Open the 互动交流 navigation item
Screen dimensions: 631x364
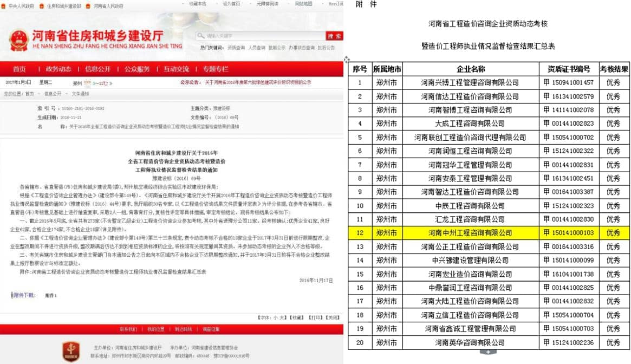click(176, 69)
